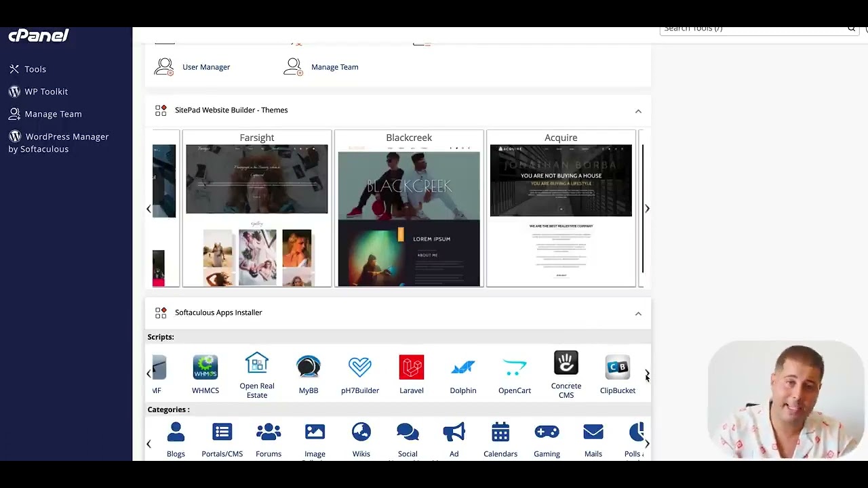868x488 pixels.
Task: Open the Ad management category
Action: tap(454, 440)
